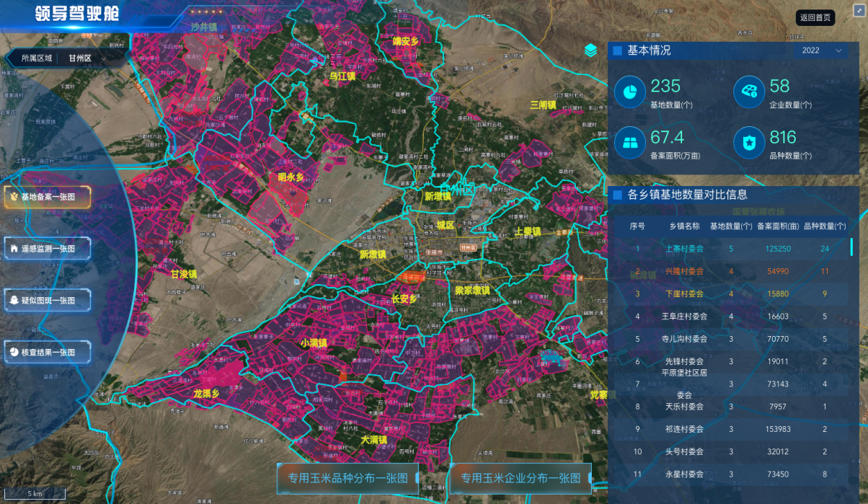Viewport: 868px width, 504px height.
Task: Open the 2022 year dropdown
Action: click(x=821, y=50)
